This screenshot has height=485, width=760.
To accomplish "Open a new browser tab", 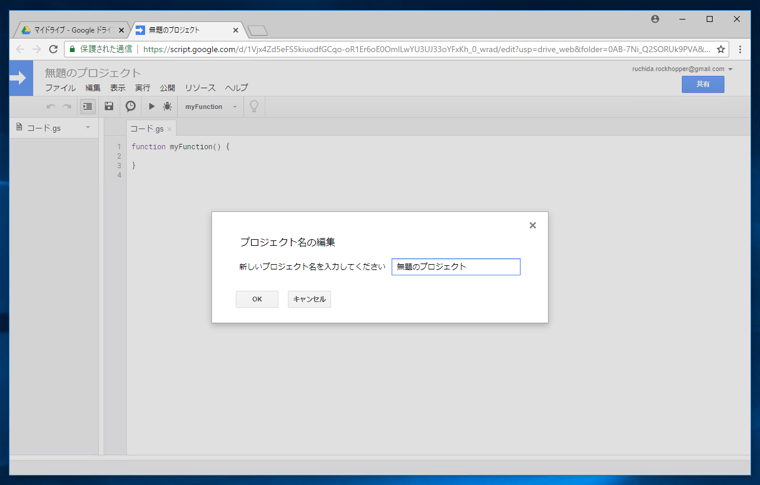I will pyautogui.click(x=257, y=31).
